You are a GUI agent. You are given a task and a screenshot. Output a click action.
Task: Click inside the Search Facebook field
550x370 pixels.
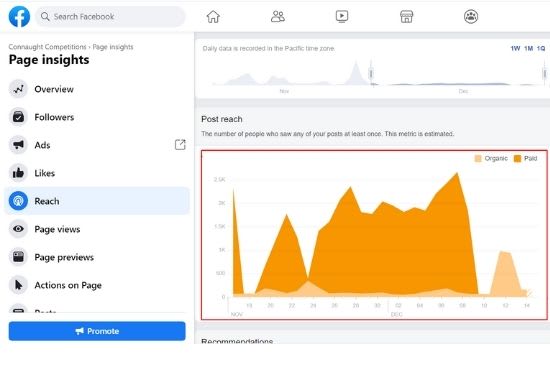(110, 16)
